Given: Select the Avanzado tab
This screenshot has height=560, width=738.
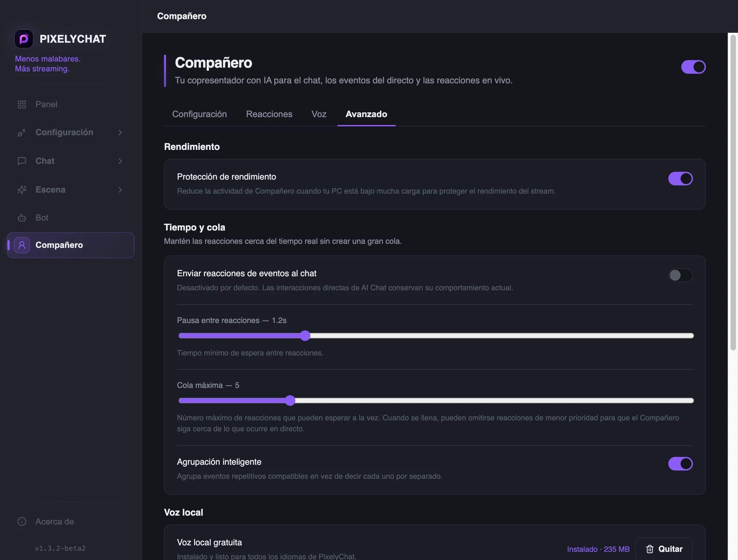Looking at the screenshot, I should 366,114.
